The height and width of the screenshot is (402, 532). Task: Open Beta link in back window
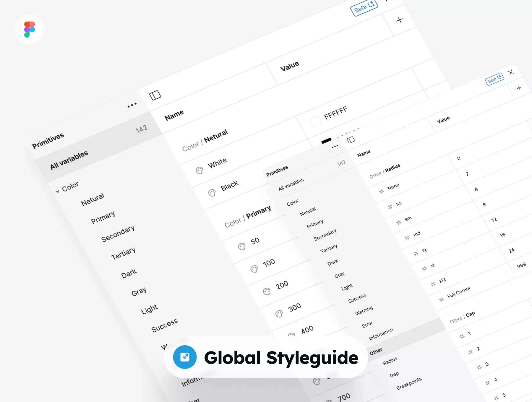(364, 8)
